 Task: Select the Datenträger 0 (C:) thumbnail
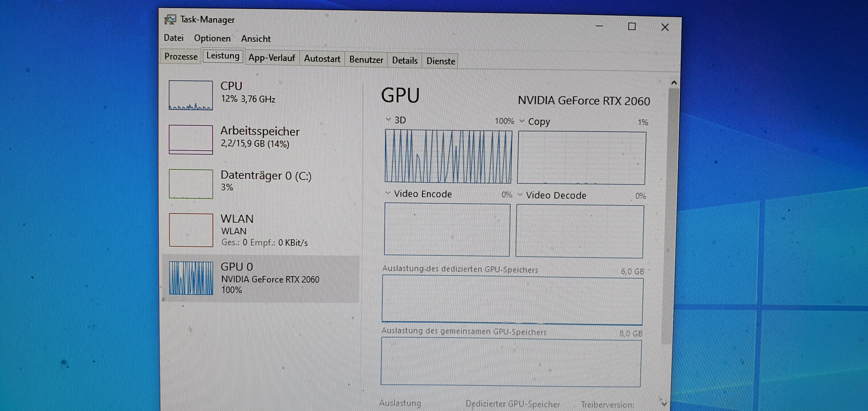(x=191, y=184)
